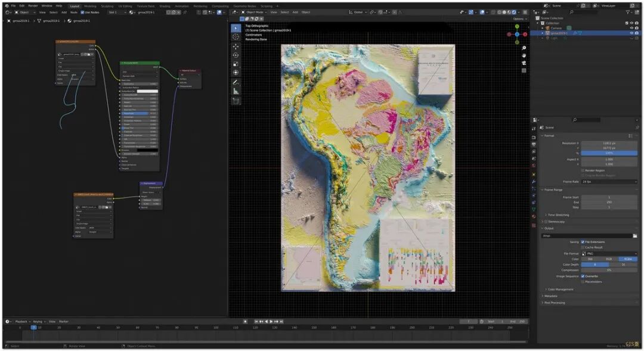
Task: Open the File Format PNG dropdown
Action: click(x=609, y=253)
